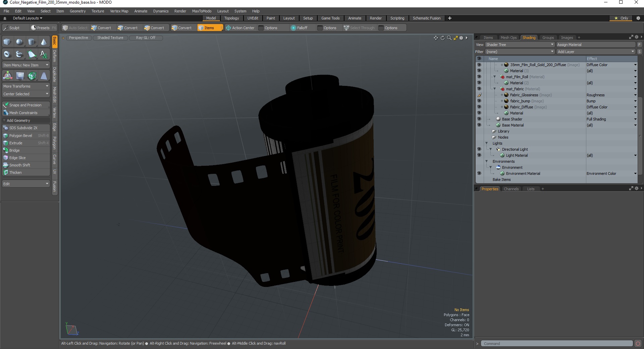644x349 pixels.
Task: Click the S button beside Add Layer
Action: (x=639, y=52)
